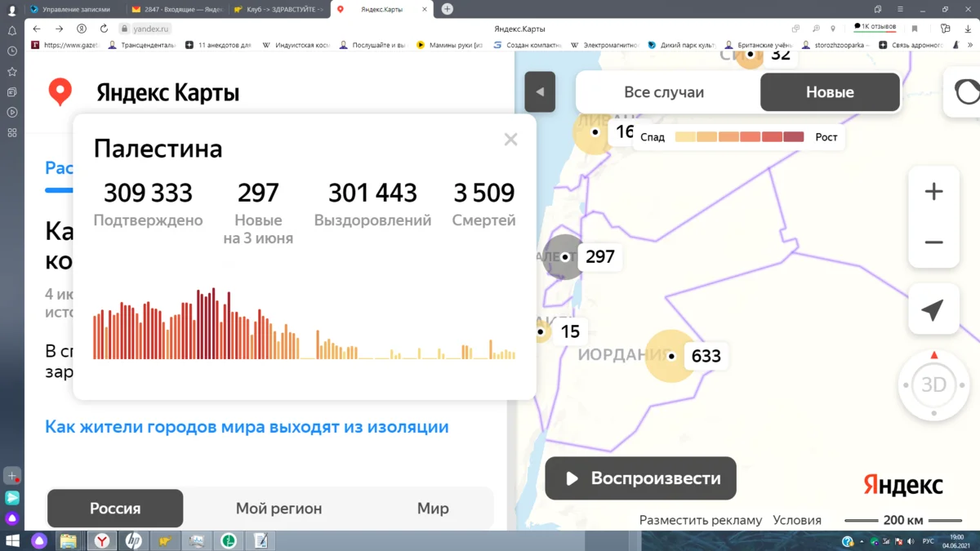The height and width of the screenshot is (551, 980).
Task: Open the Windows Start menu
Action: tap(11, 540)
